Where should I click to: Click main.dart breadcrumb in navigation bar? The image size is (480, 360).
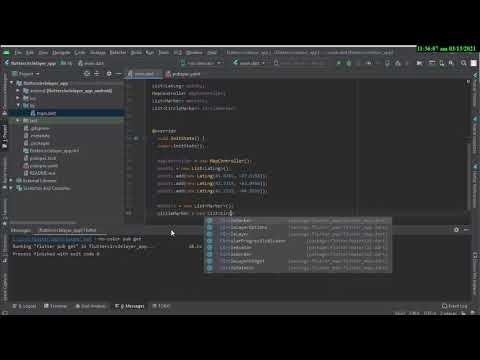pyautogui.click(x=91, y=63)
